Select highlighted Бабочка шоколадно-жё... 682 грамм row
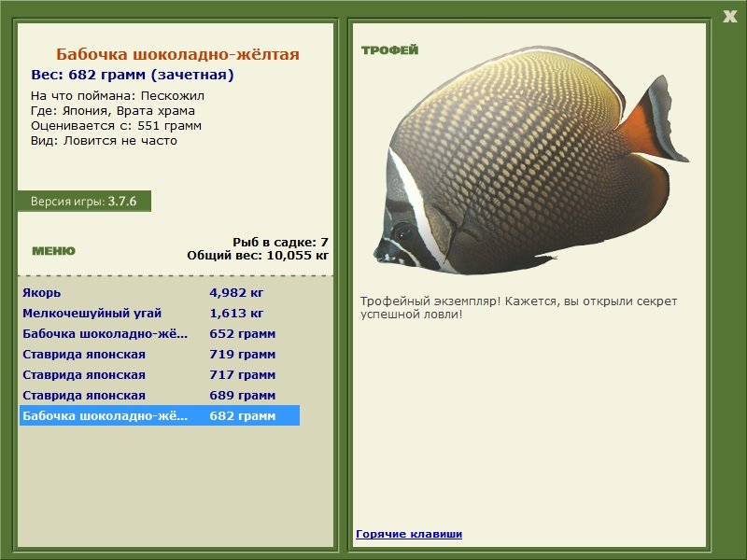This screenshot has height=560, width=747. (159, 415)
